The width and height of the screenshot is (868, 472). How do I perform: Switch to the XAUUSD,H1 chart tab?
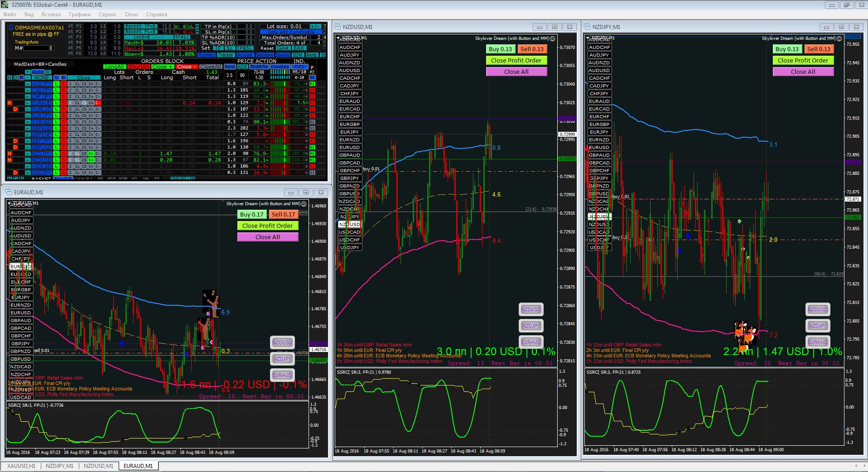pos(21,466)
